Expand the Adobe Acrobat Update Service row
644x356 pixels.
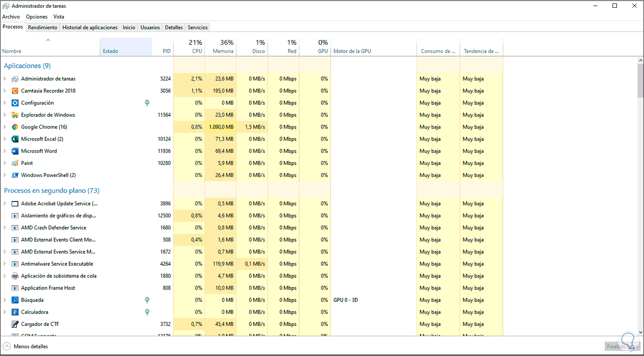coord(5,204)
